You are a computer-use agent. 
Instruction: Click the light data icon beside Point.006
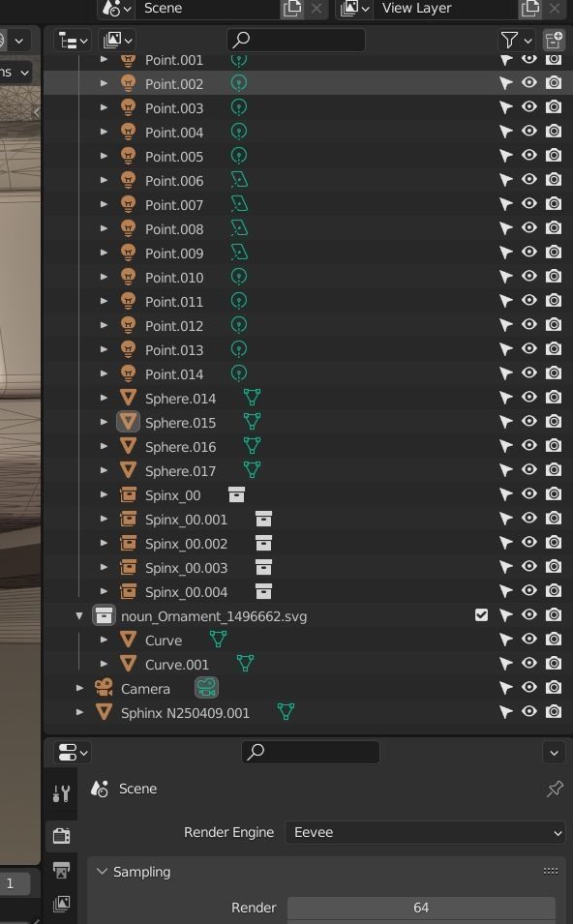tap(239, 180)
